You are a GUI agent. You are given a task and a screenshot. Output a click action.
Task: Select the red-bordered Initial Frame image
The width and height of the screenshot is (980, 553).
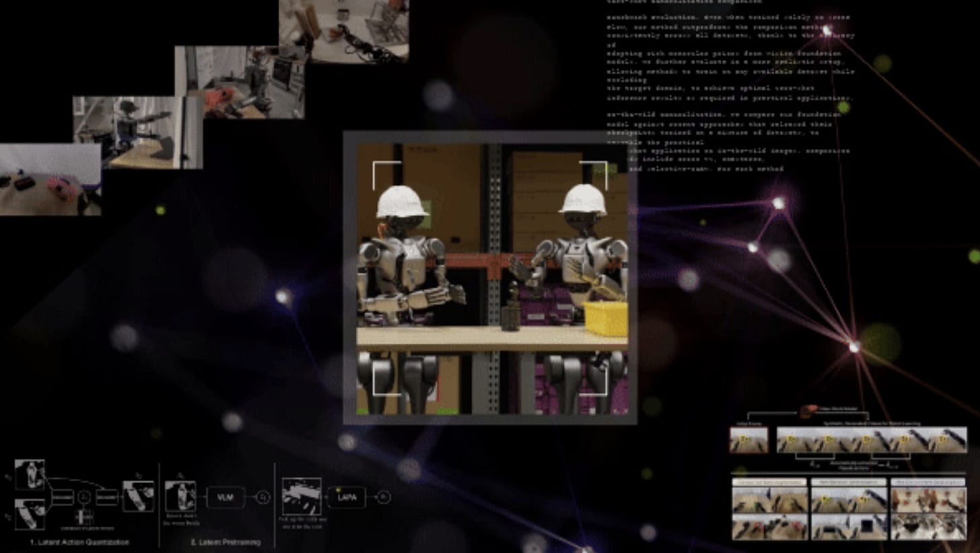[x=748, y=440]
